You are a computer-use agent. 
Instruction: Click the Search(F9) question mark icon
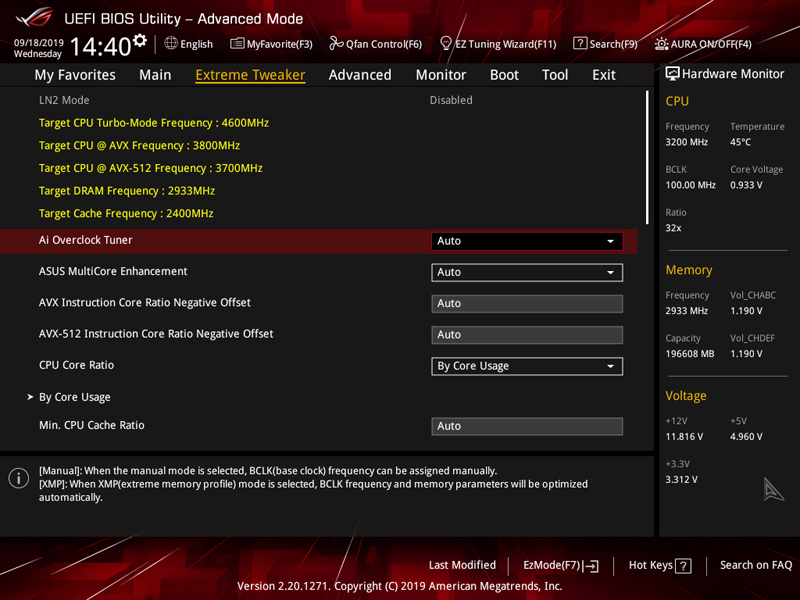(580, 44)
